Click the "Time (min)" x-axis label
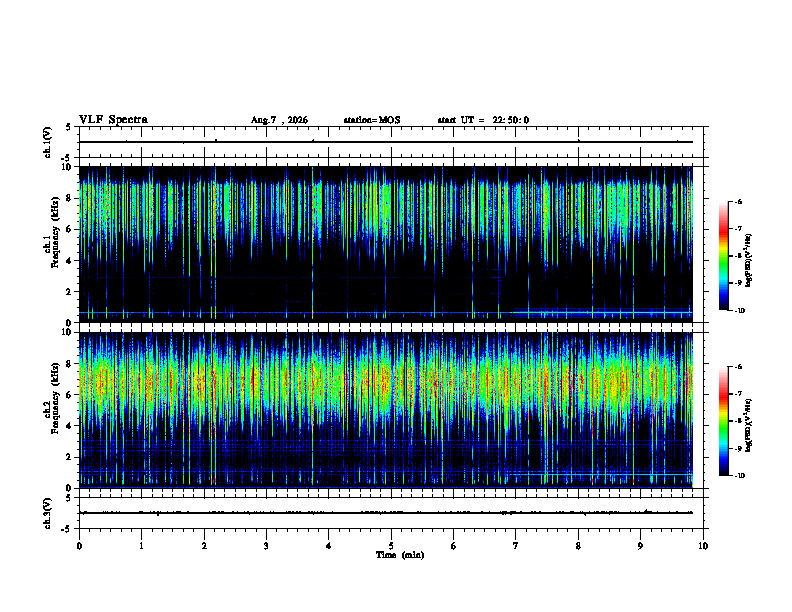Viewport: 792px width, 612px height. 400,555
